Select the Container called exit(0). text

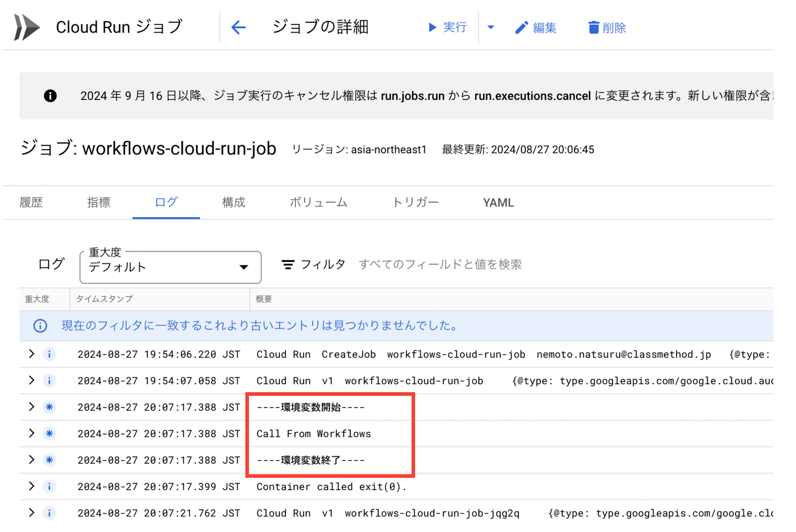[332, 487]
